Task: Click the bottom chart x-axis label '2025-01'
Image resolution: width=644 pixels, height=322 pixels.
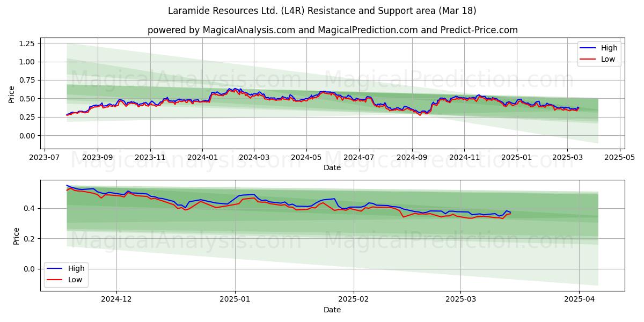Action: point(236,299)
